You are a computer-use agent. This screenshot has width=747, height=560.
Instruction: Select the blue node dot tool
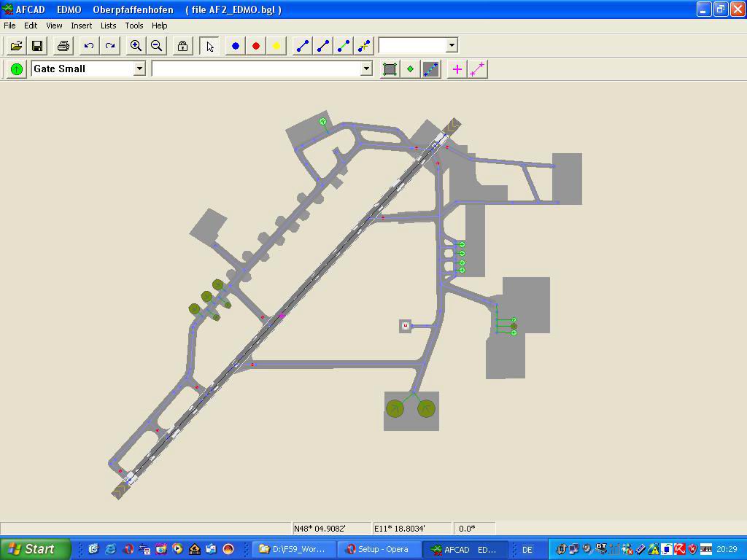point(235,46)
